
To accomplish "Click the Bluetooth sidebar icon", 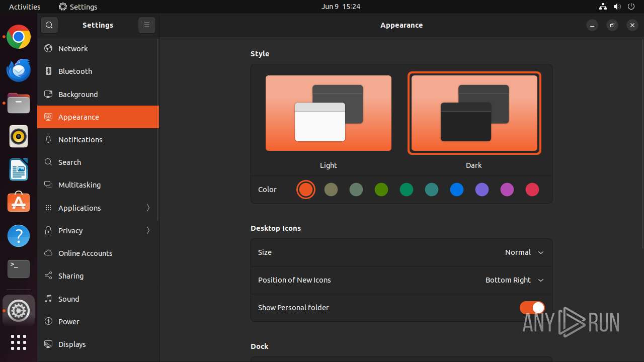I will coord(48,71).
